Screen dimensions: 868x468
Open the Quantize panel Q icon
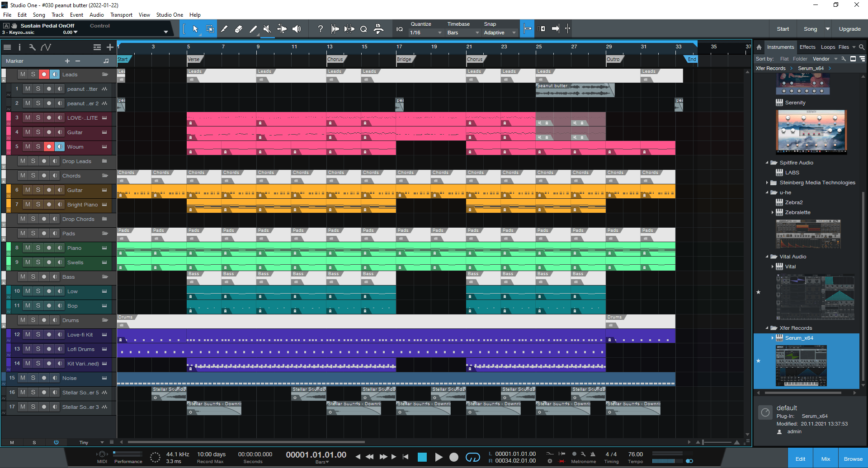click(x=363, y=29)
